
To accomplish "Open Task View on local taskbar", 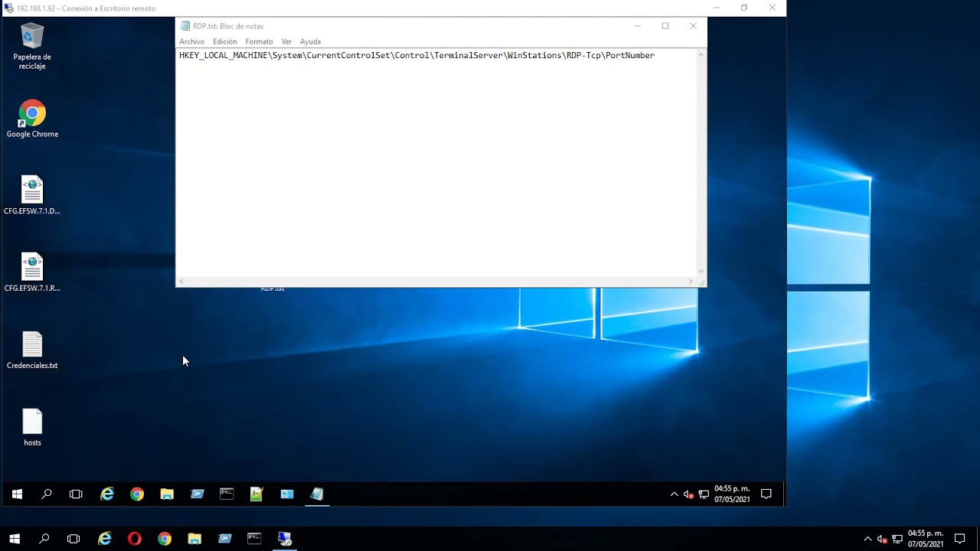I will pyautogui.click(x=73, y=539).
